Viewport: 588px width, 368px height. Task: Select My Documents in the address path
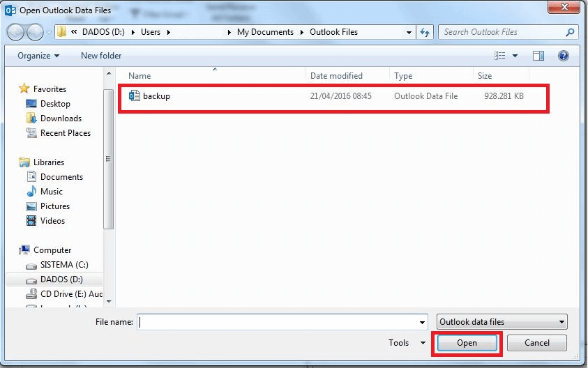coord(265,32)
